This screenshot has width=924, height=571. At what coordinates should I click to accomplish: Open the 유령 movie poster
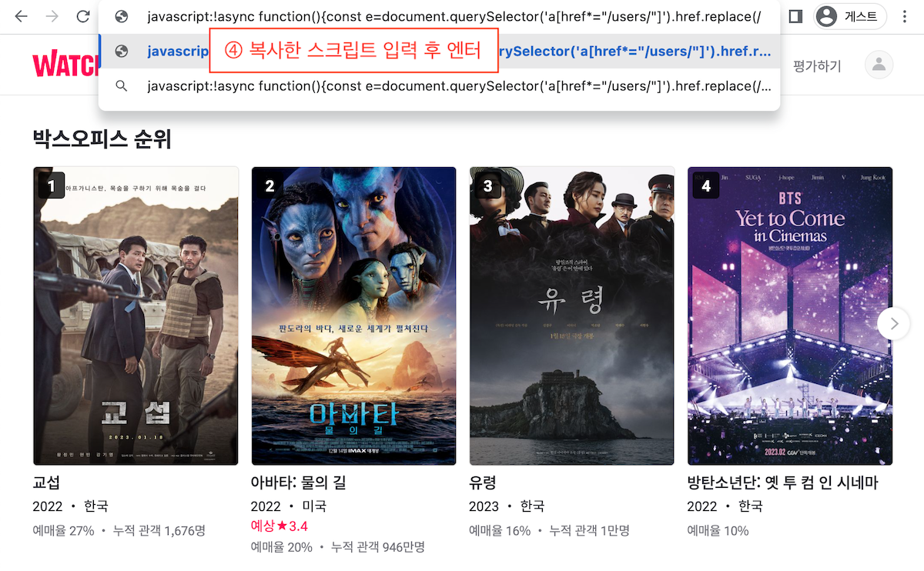(572, 316)
